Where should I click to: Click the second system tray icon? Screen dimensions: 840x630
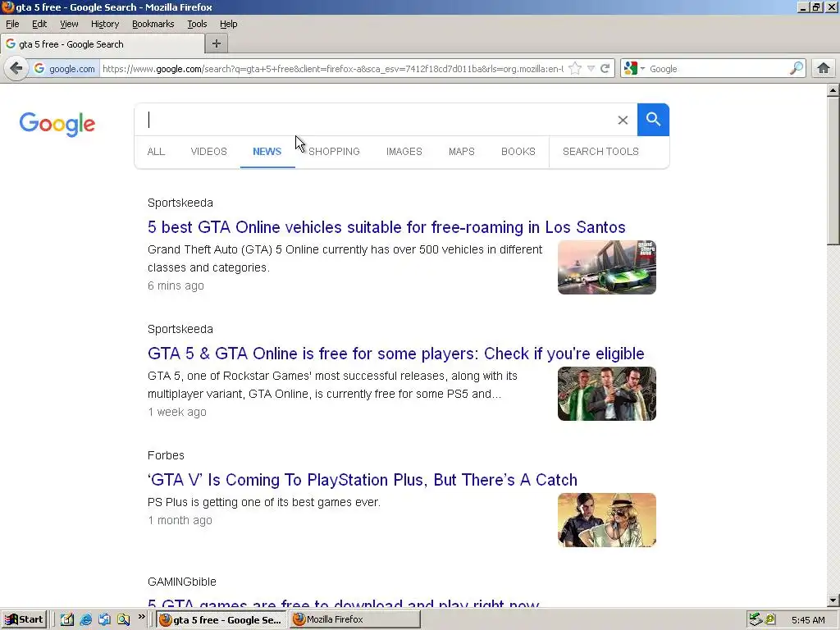(x=770, y=620)
